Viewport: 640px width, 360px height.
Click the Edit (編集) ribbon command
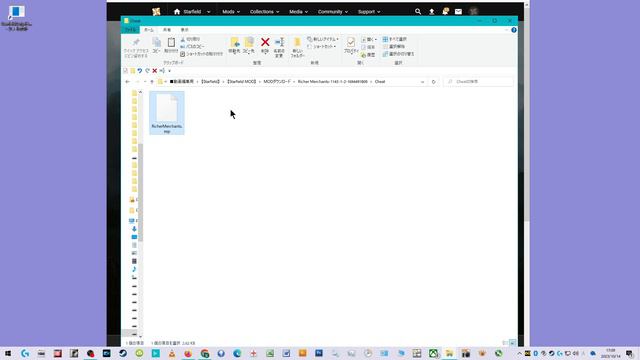click(368, 47)
